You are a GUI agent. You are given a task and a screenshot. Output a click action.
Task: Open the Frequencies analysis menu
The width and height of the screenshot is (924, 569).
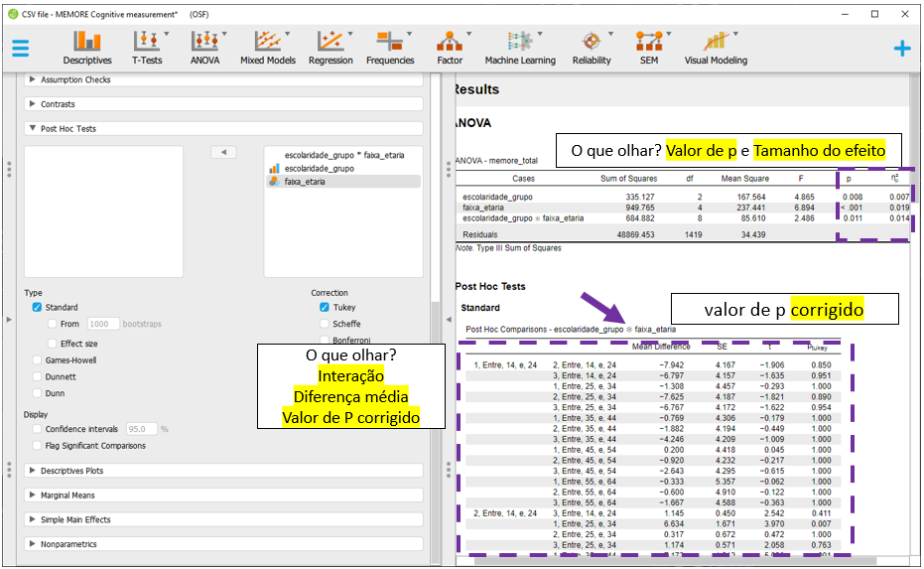point(390,47)
